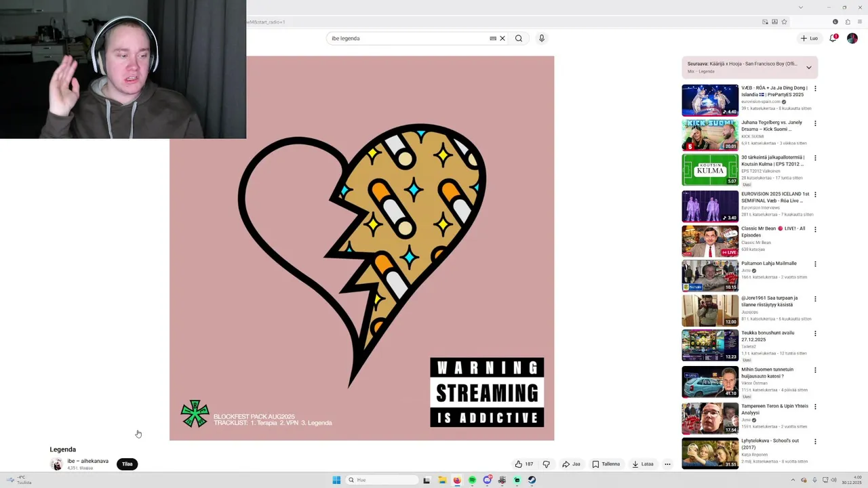Open Firefox from the taskbar
The width and height of the screenshot is (868, 488).
457,480
